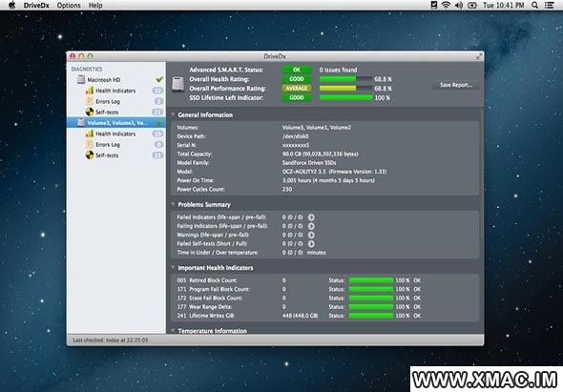Click count badge for Macintosh HD Errors Log
This screenshot has width=563, height=392.
tap(158, 101)
